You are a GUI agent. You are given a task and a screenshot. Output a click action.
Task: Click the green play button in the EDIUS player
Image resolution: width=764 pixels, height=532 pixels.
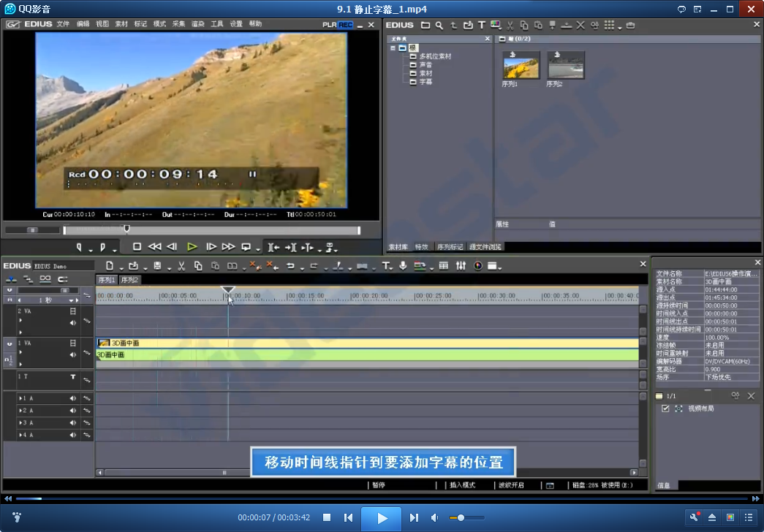[192, 247]
